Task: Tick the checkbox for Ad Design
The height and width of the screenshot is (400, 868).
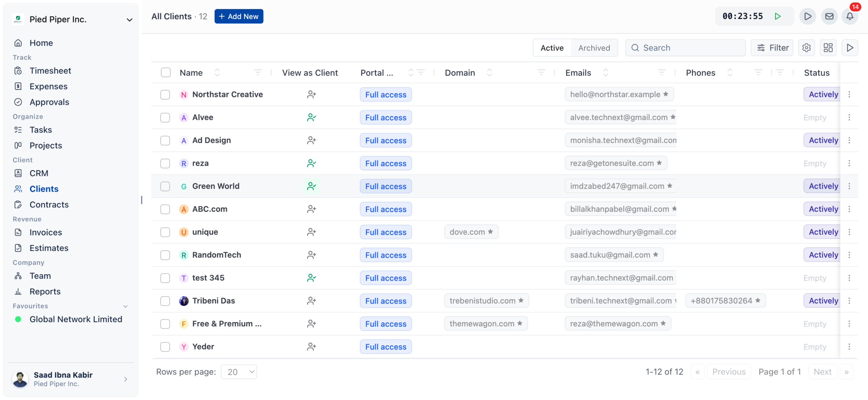Action: pyautogui.click(x=165, y=140)
